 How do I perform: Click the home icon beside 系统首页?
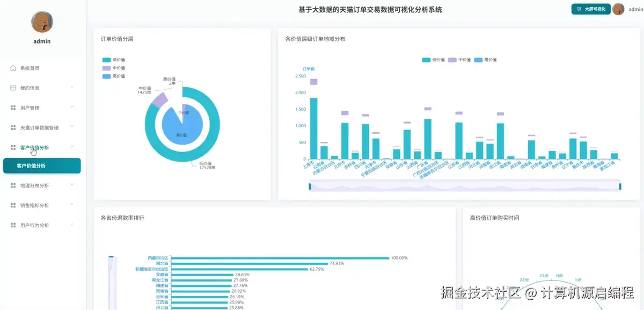coord(13,68)
